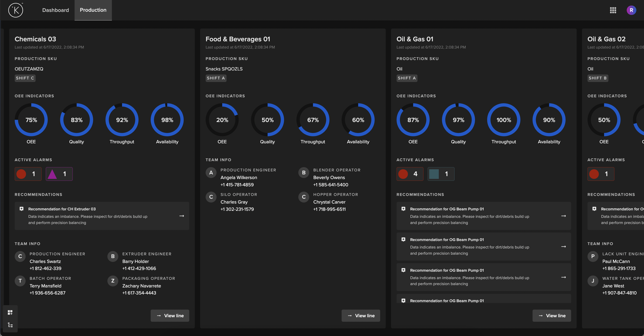
Task: View line for Oil & Gas 01
Action: pyautogui.click(x=552, y=316)
